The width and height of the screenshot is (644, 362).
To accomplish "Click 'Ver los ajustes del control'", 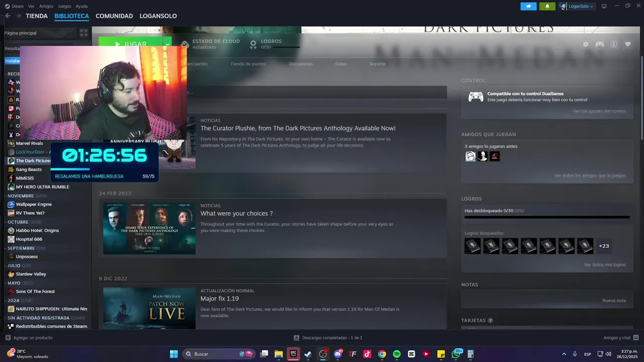I will pyautogui.click(x=599, y=111).
